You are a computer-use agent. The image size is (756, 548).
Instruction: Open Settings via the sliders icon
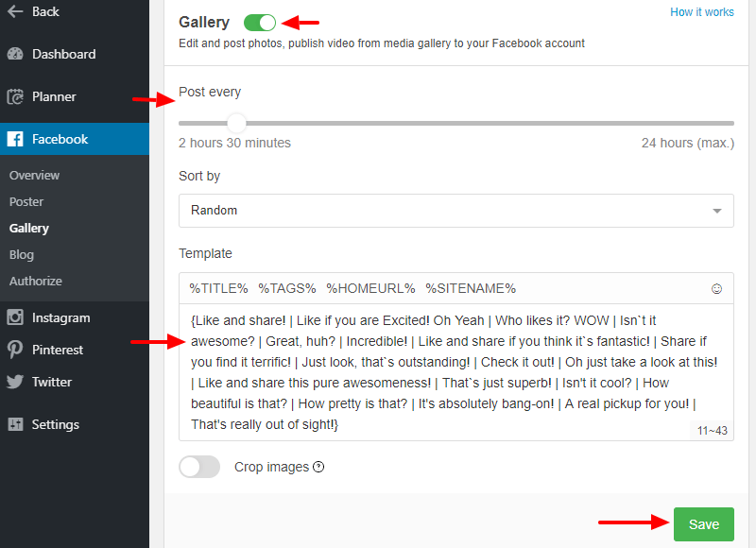15,424
